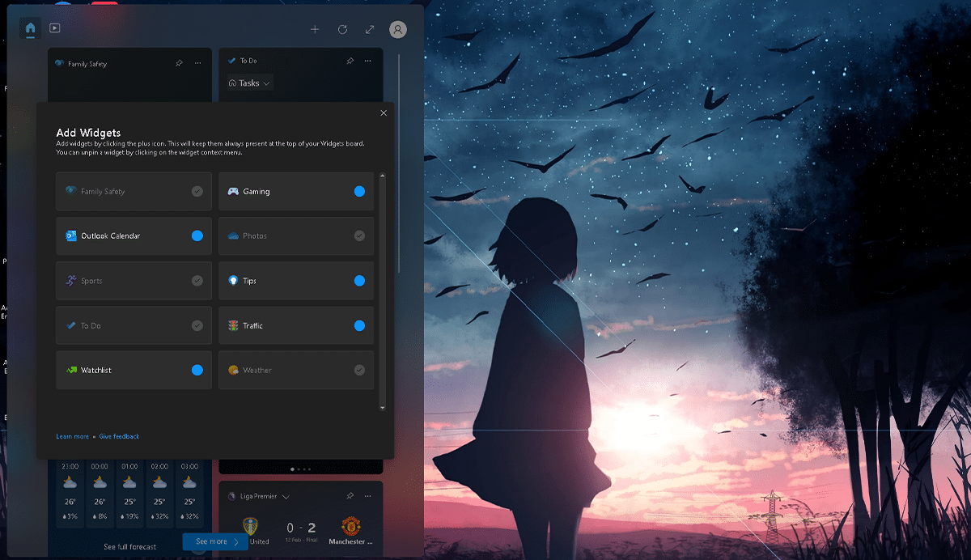Open the Learn more link
The height and width of the screenshot is (560, 971).
pos(72,436)
